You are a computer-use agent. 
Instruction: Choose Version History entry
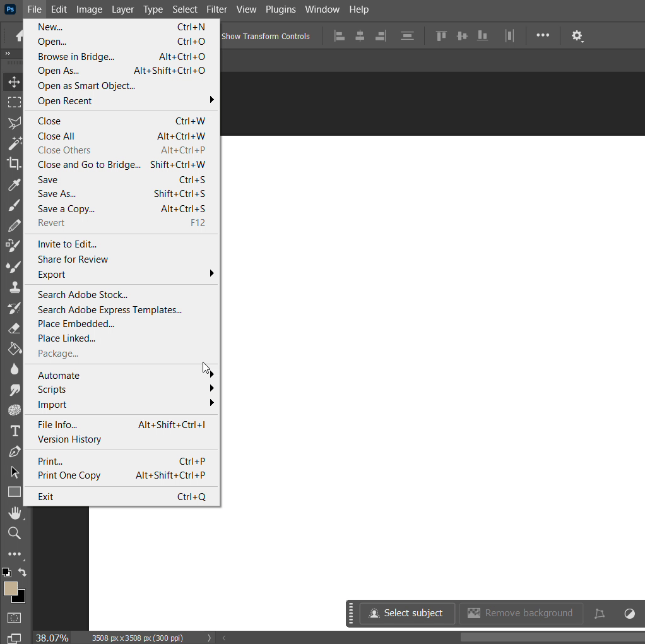pyautogui.click(x=121, y=439)
